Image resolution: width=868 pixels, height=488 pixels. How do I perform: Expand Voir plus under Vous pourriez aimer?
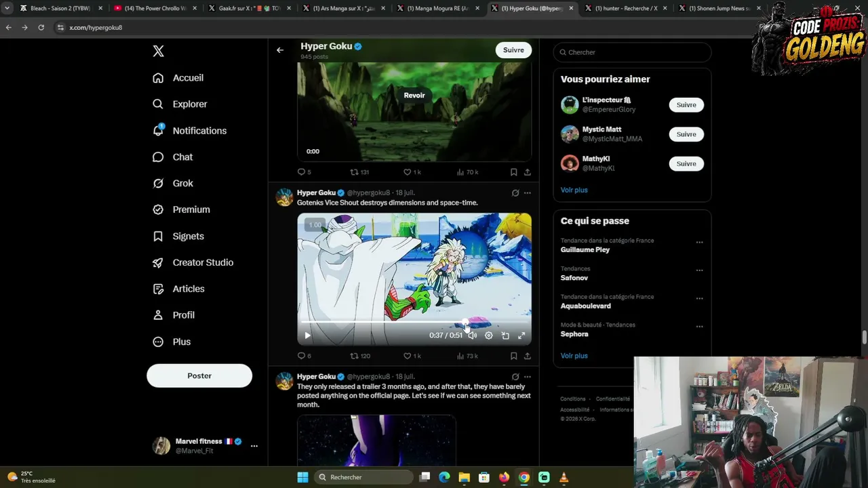(574, 190)
